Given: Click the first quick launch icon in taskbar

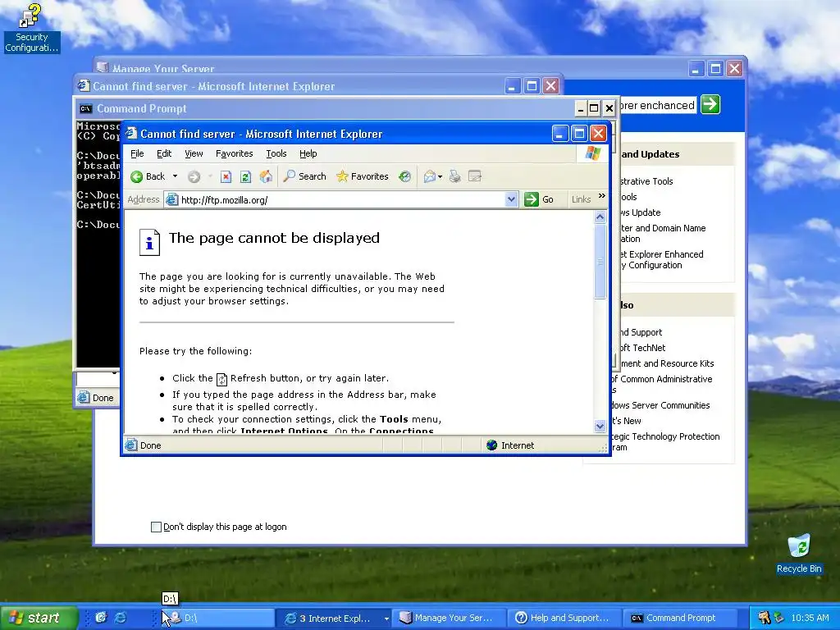Looking at the screenshot, I should [x=101, y=618].
